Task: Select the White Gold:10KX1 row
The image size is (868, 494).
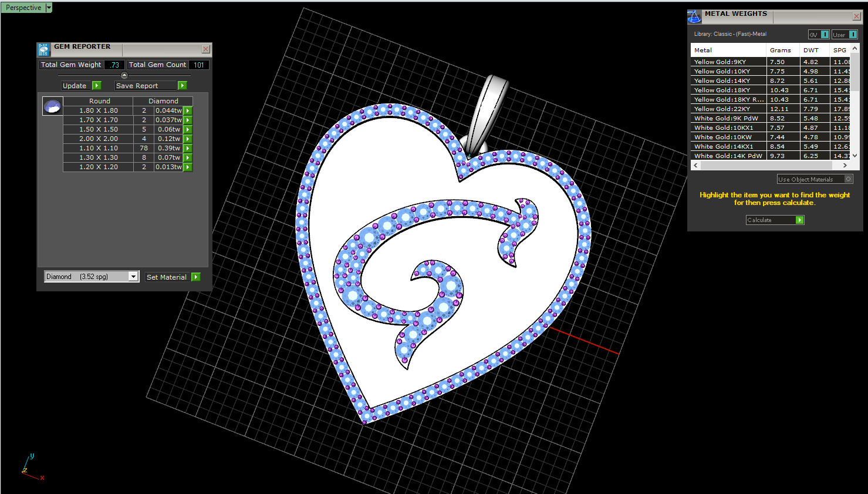Action: pyautogui.click(x=771, y=127)
